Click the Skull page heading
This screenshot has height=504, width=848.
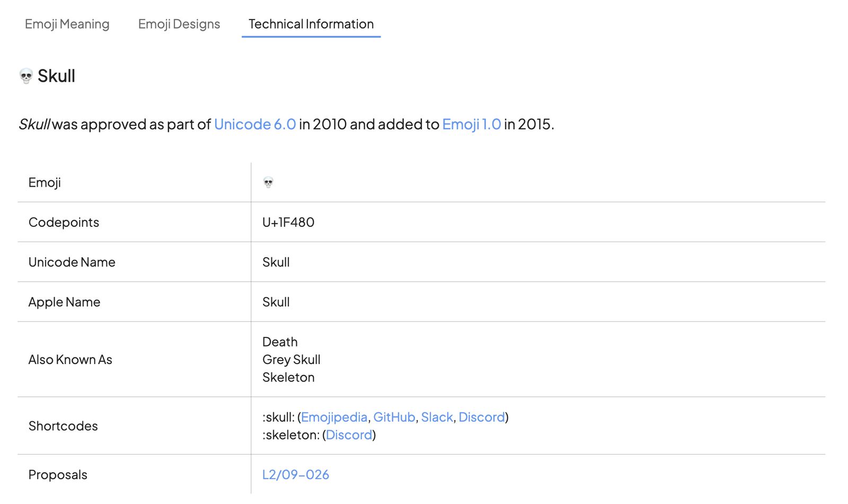pyautogui.click(x=56, y=76)
